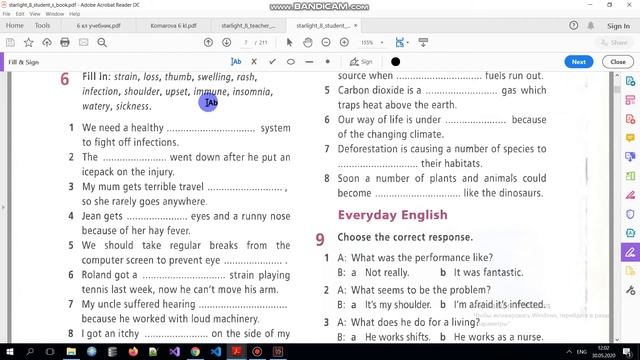The height and width of the screenshot is (360, 640).
Task: Open the Tools tab
Action: (x=42, y=26)
